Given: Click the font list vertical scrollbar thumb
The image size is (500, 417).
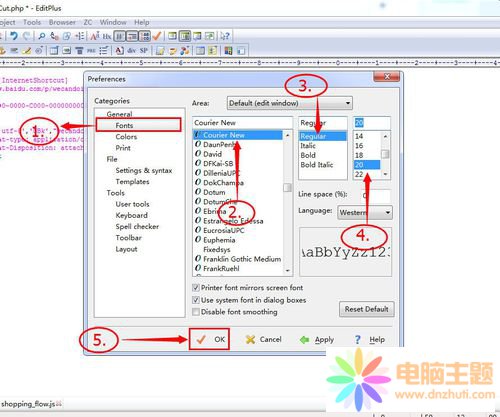Looking at the screenshot, I should point(287,188).
